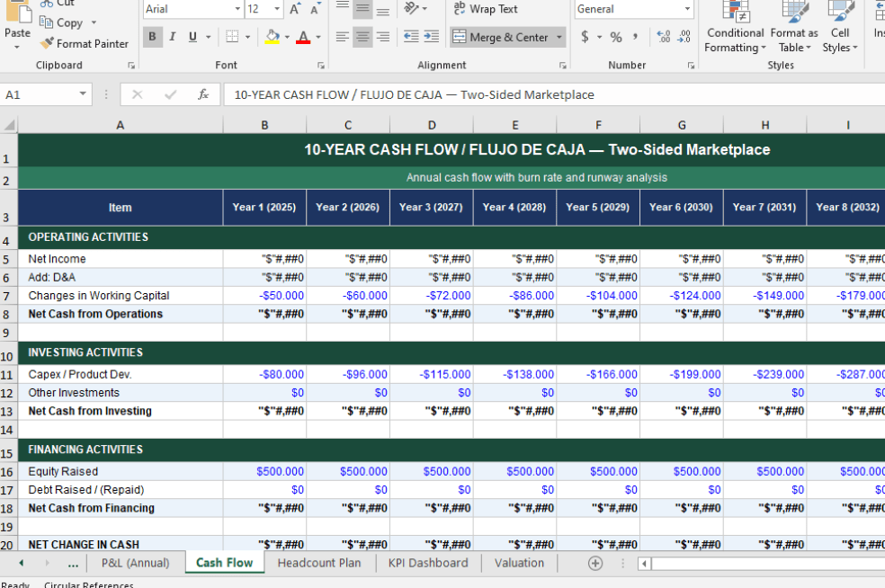The width and height of the screenshot is (885, 588).
Task: Open Conditional Formatting menu
Action: 735,27
